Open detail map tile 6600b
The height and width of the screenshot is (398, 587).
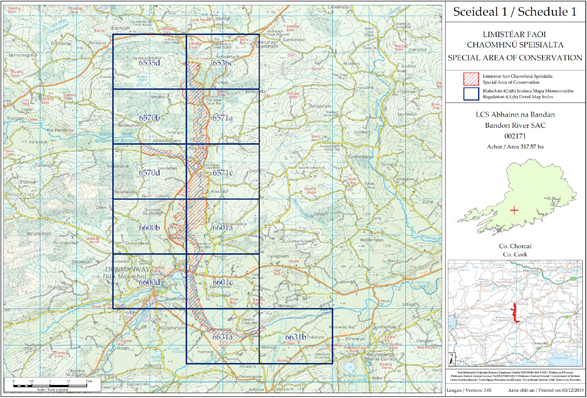click(x=149, y=227)
